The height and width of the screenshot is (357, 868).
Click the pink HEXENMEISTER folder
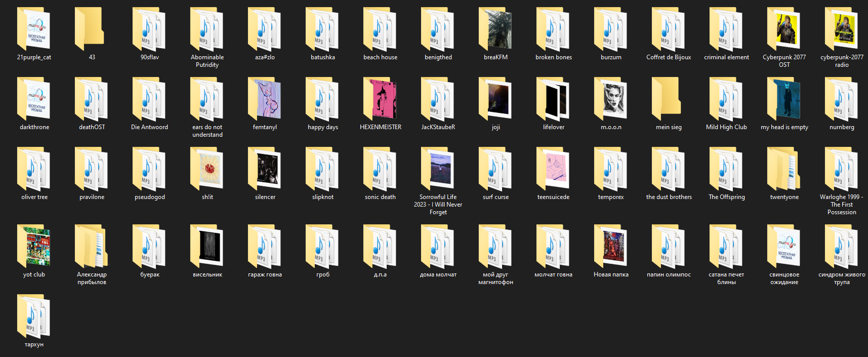pos(380,98)
